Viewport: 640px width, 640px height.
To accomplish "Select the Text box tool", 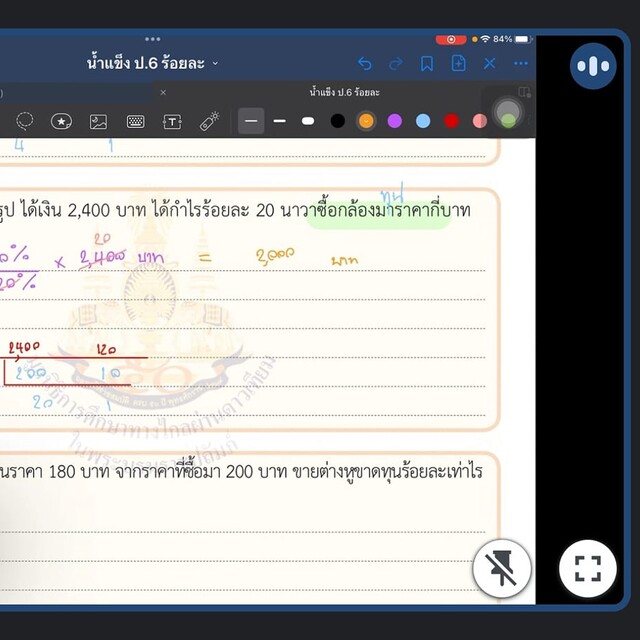I will [x=172, y=122].
